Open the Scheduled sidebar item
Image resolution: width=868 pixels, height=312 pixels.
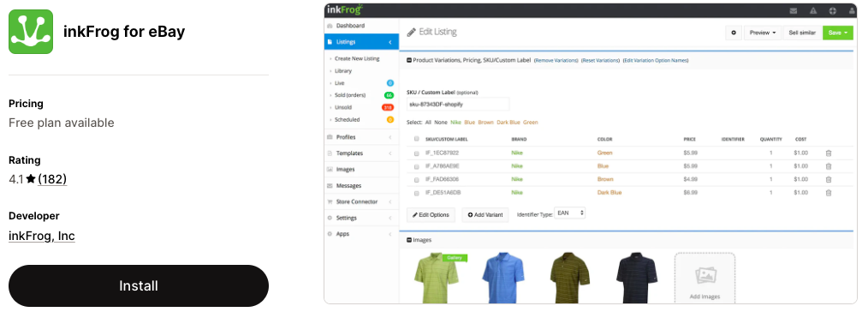[x=347, y=120]
